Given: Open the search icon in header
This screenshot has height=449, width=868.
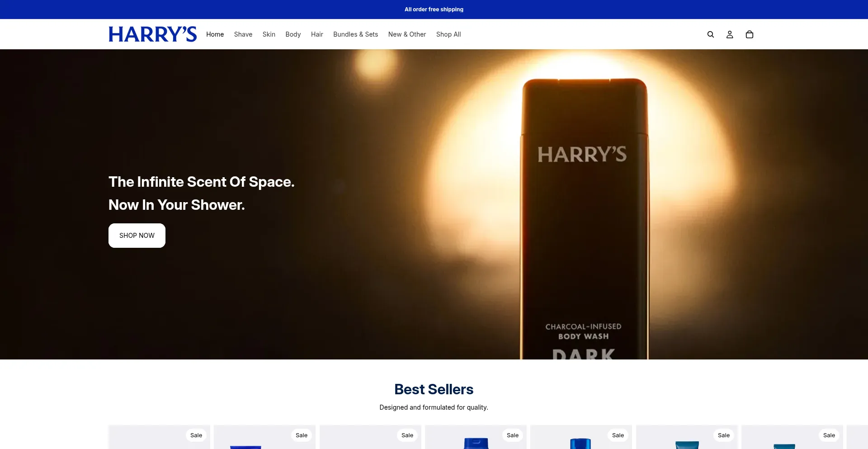Looking at the screenshot, I should 711,34.
